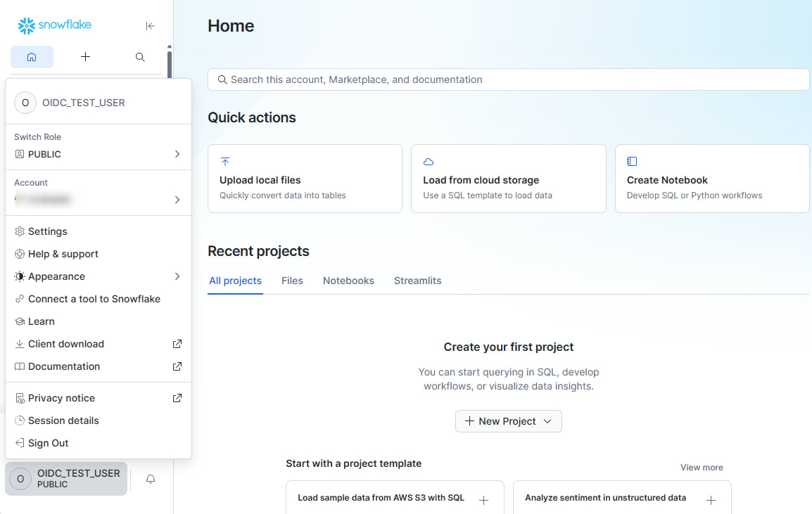Click the Help & support lifebuoy icon
Image resolution: width=812 pixels, height=514 pixels.
(20, 254)
